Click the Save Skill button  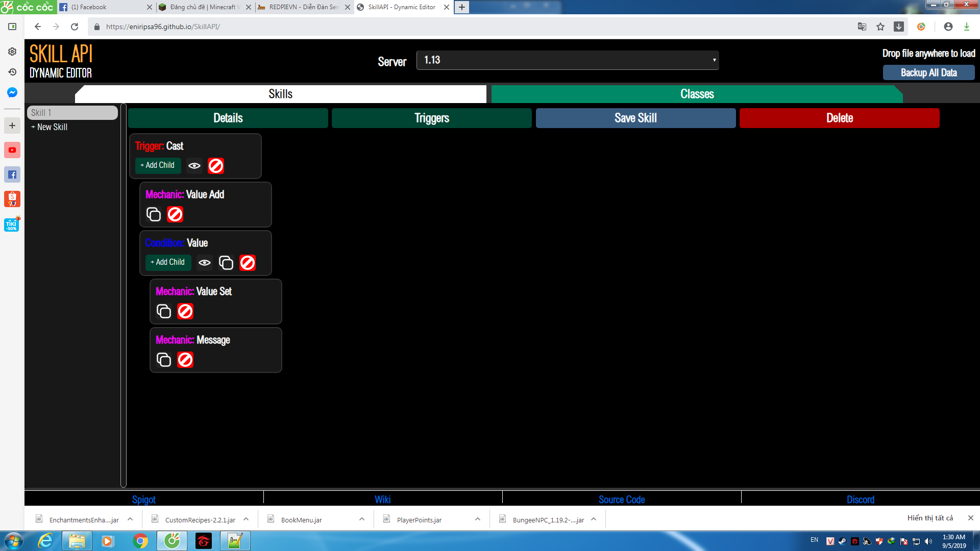pyautogui.click(x=635, y=118)
